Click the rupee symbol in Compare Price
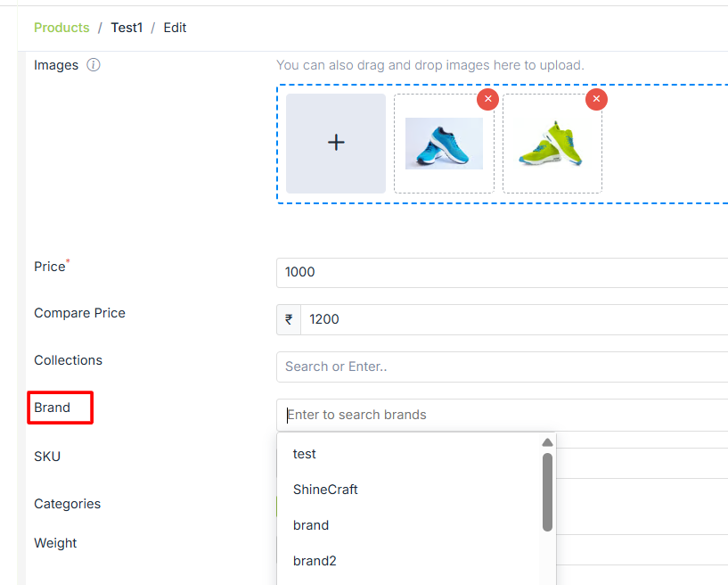This screenshot has height=585, width=728. (x=289, y=319)
